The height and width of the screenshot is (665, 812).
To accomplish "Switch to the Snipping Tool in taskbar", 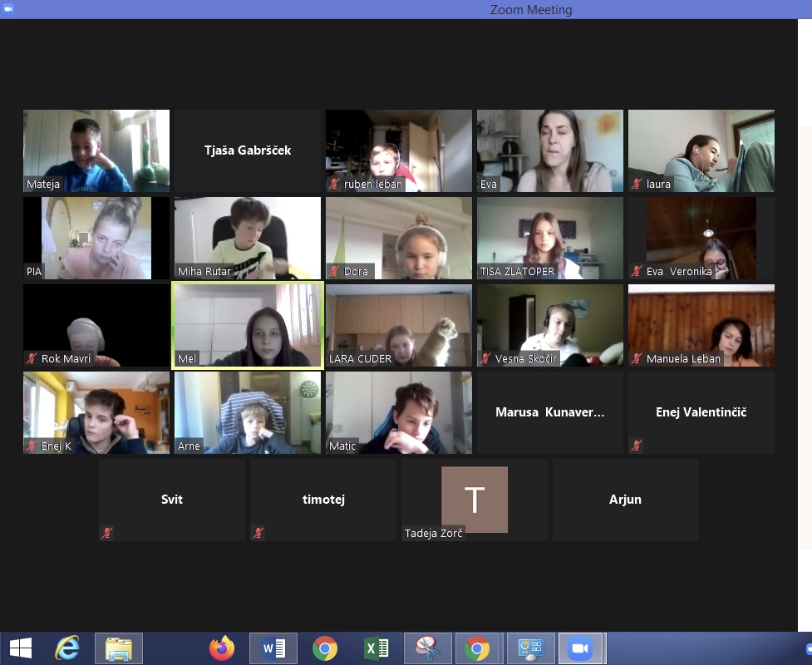I will pyautogui.click(x=427, y=648).
